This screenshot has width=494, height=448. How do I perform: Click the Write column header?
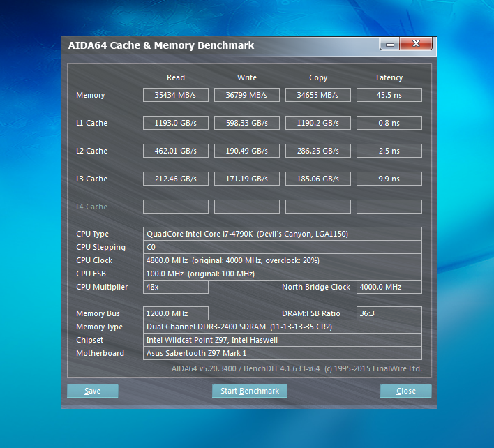pyautogui.click(x=247, y=77)
